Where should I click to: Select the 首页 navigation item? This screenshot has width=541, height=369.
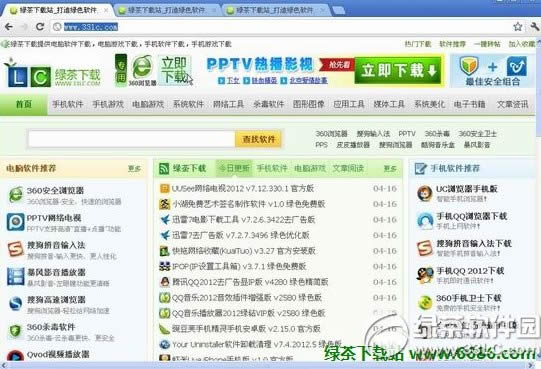[x=24, y=104]
